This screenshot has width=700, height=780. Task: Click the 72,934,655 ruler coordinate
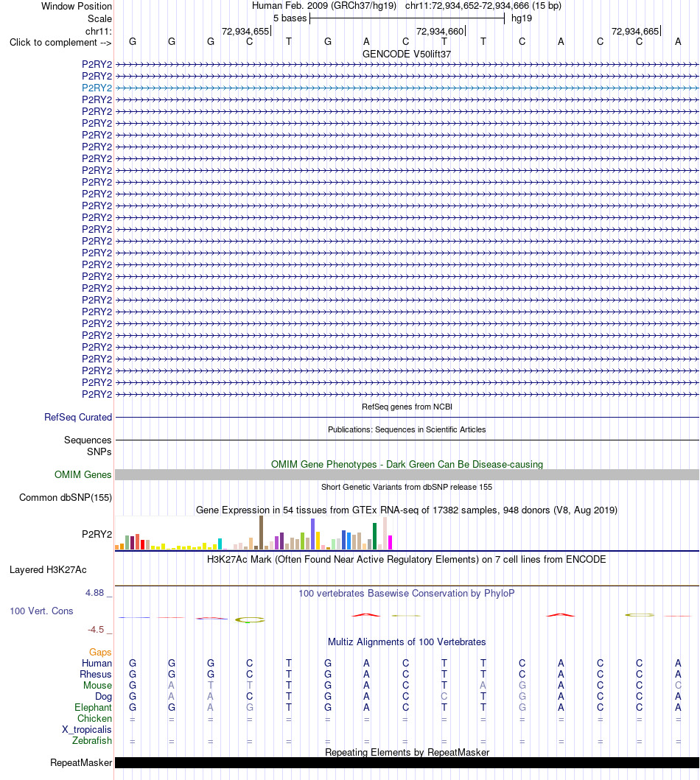point(245,32)
